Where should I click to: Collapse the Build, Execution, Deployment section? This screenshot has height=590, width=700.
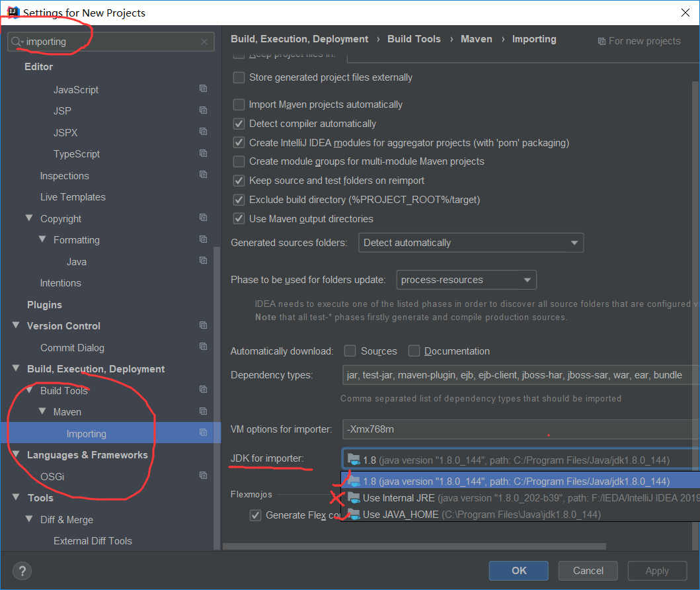coord(16,368)
